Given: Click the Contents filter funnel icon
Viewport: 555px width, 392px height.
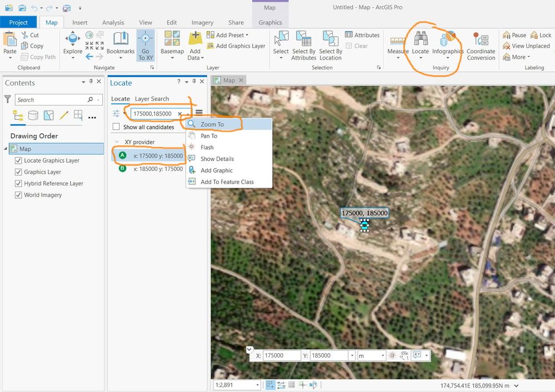Looking at the screenshot, I should 7,99.
